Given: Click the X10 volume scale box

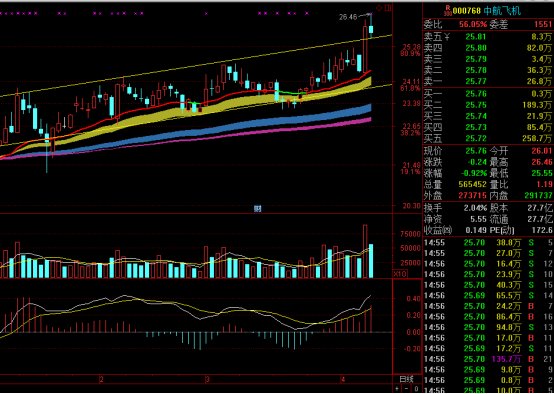Looking at the screenshot, I should (x=400, y=274).
